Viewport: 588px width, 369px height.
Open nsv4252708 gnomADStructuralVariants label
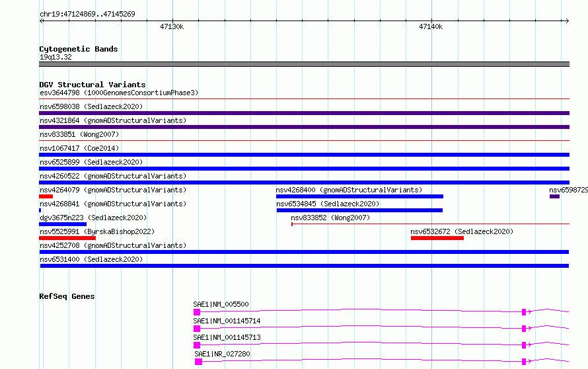(x=113, y=245)
